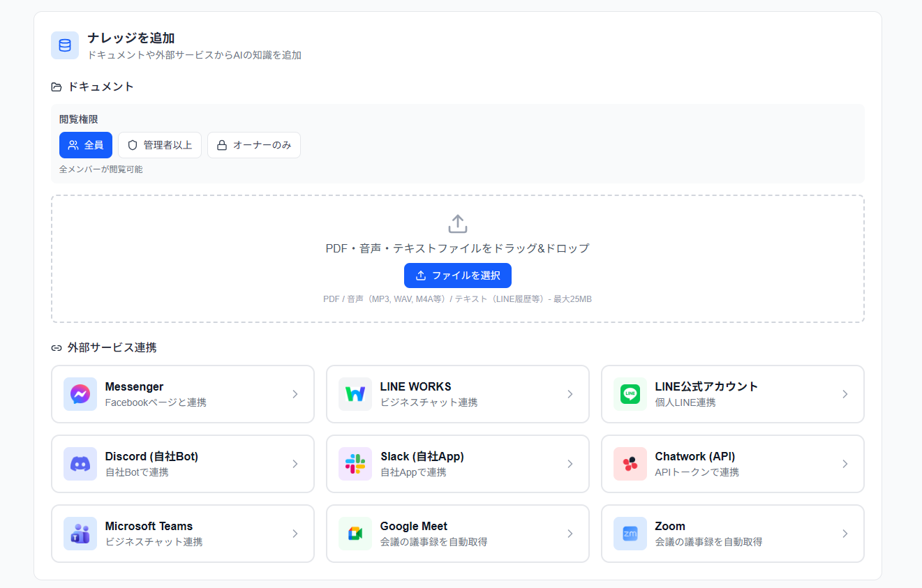Select the 管理者以上 viewing permission
Viewport: 922px width, 588px height.
tap(159, 144)
